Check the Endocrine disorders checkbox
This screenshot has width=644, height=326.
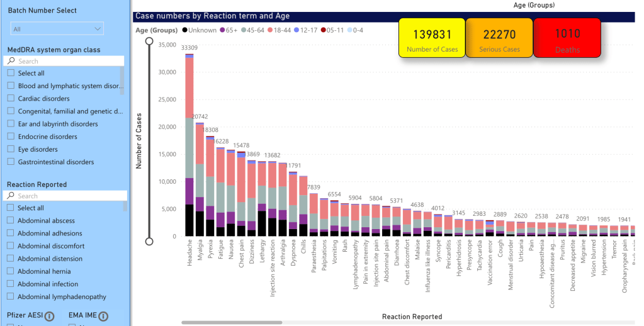pos(11,137)
